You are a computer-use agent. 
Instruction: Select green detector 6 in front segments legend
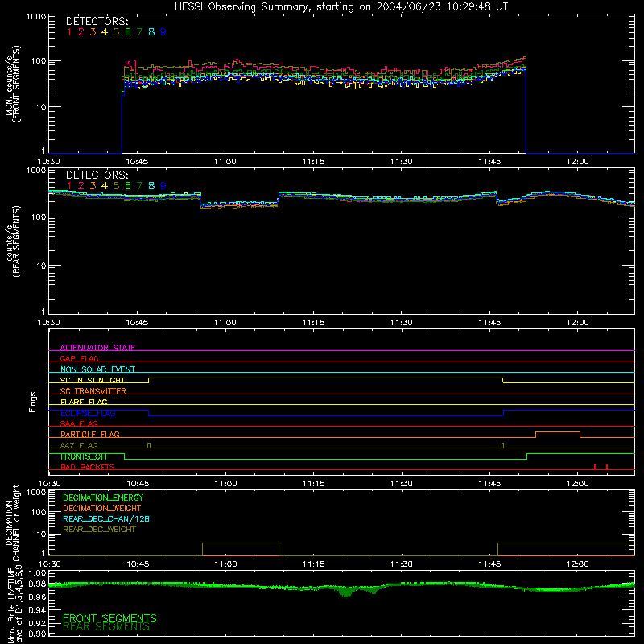[x=128, y=32]
